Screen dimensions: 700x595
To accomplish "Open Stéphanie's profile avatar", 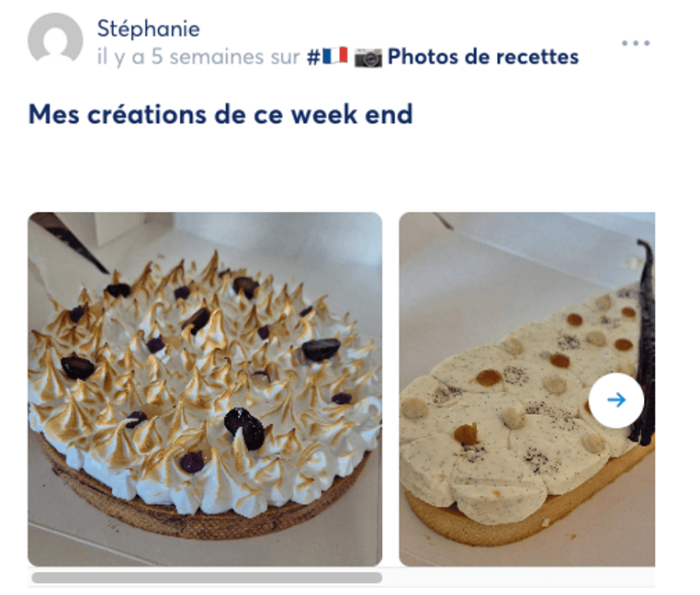I will click(x=55, y=38).
